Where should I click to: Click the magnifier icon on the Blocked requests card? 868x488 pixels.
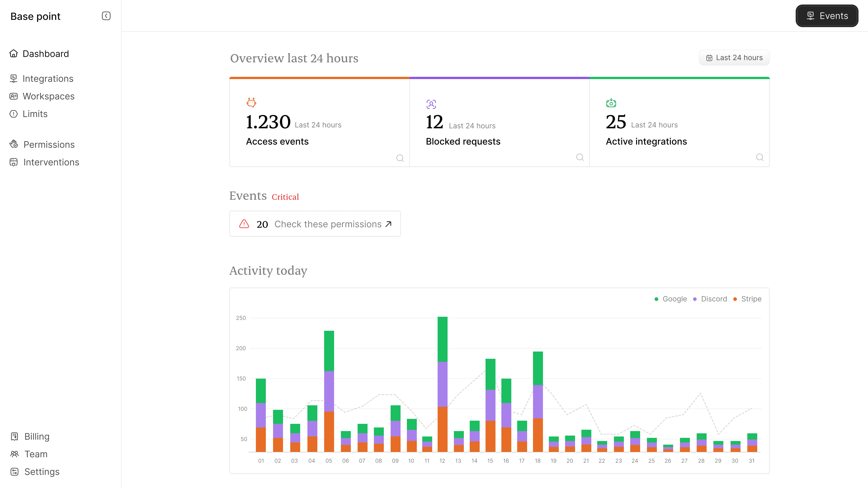[580, 157]
